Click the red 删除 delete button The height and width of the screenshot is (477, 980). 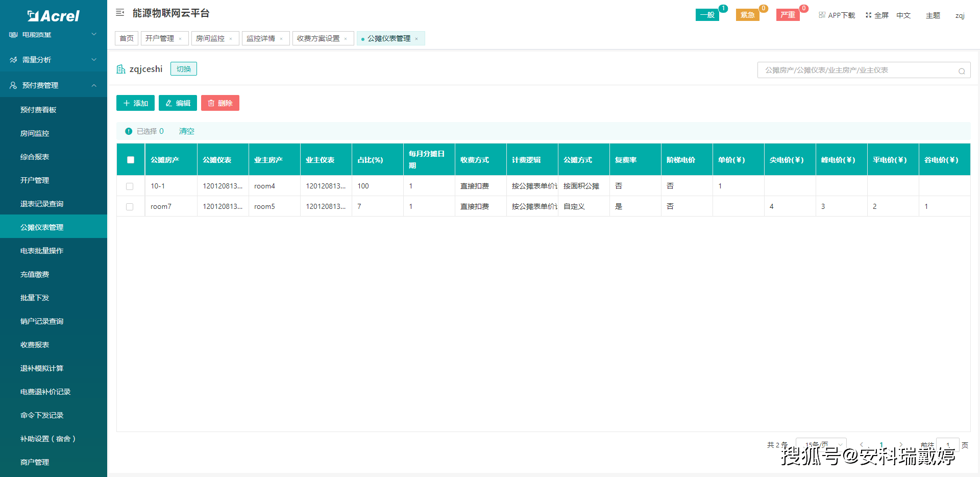tap(220, 103)
